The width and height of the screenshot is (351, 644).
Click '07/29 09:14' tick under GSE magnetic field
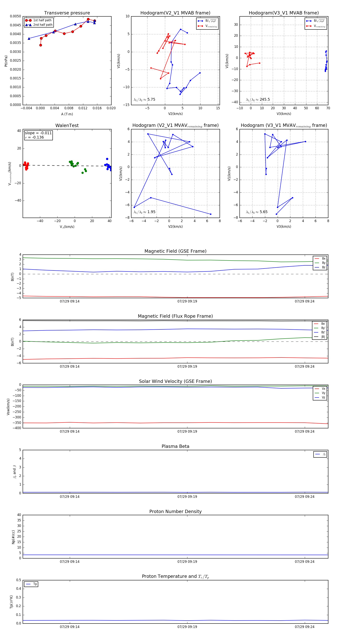coord(69,301)
